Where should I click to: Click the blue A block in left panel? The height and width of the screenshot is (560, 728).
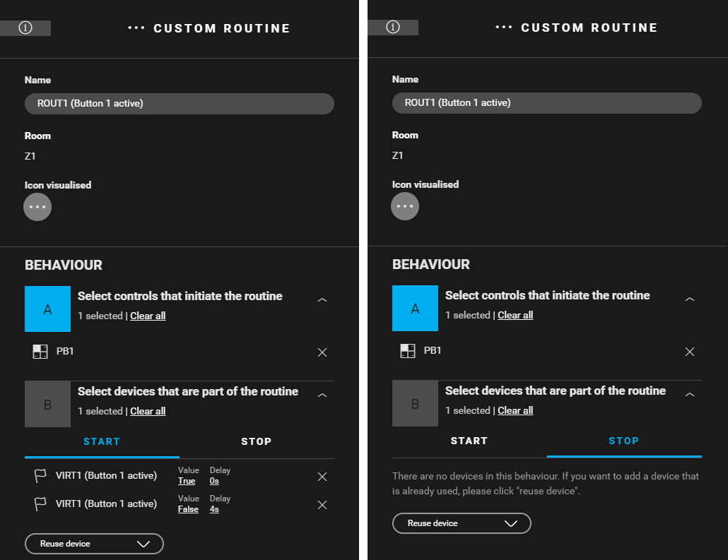[47, 309]
